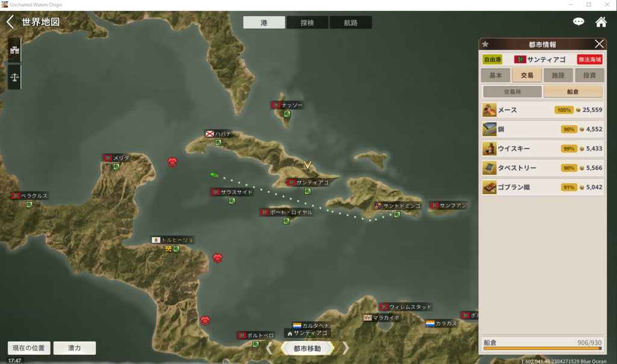617x364 pixels.
Task: Click the 自由港 badge
Action: [492, 60]
